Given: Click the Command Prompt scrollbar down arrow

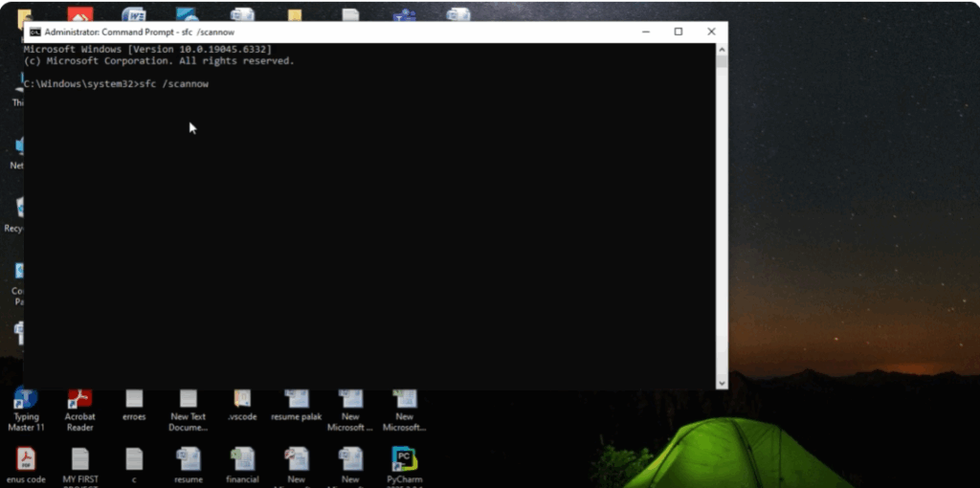Looking at the screenshot, I should (x=722, y=383).
